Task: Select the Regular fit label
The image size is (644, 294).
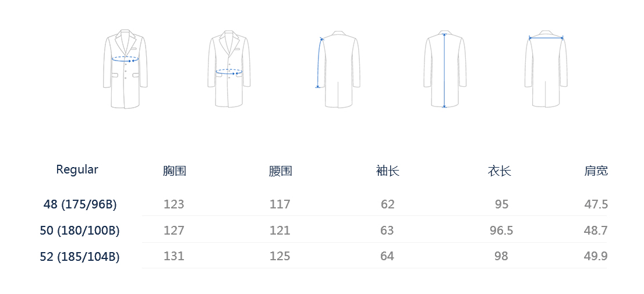Action: tap(77, 169)
